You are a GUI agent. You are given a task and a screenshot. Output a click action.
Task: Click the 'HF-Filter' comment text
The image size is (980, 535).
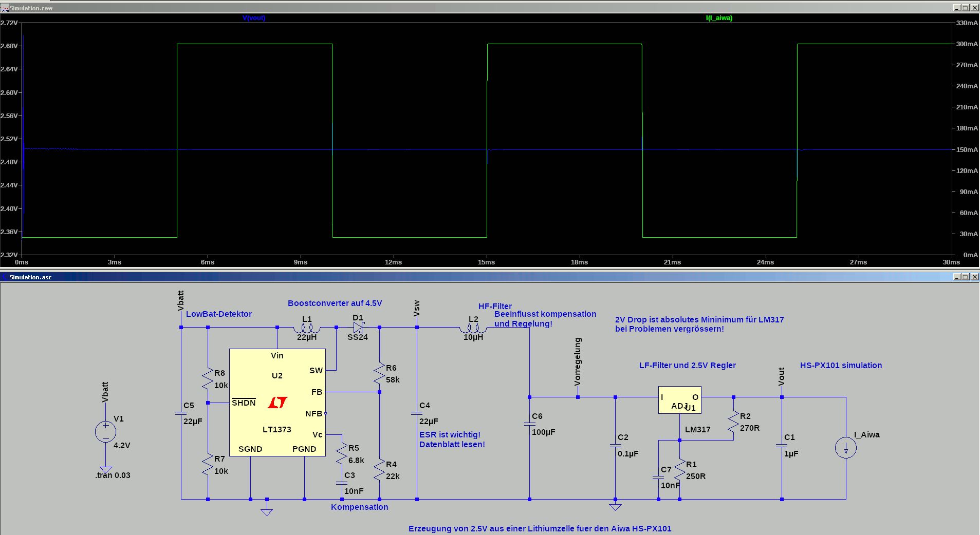tap(495, 307)
